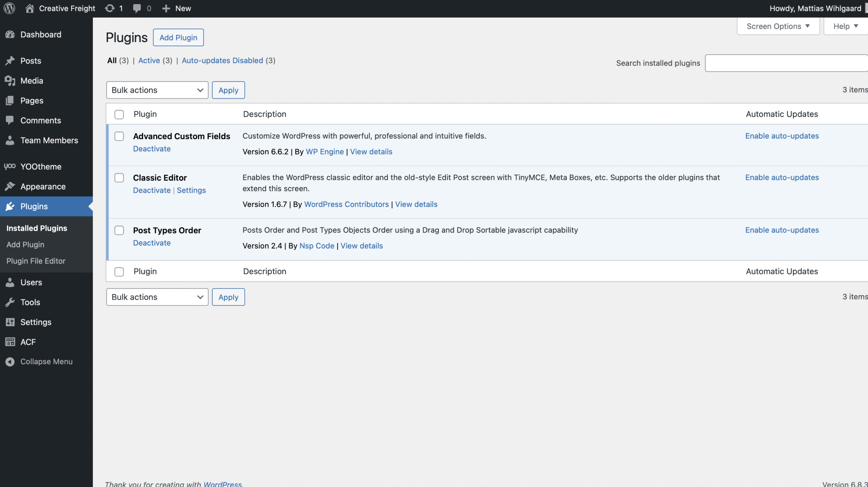Click the YOOtheme logo icon
The height and width of the screenshot is (487, 868).
coord(10,166)
